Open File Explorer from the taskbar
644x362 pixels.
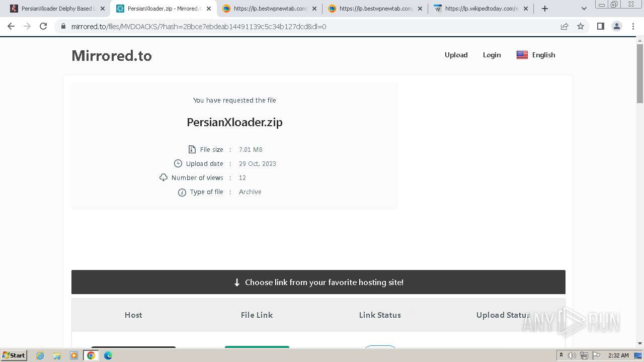[57, 355]
